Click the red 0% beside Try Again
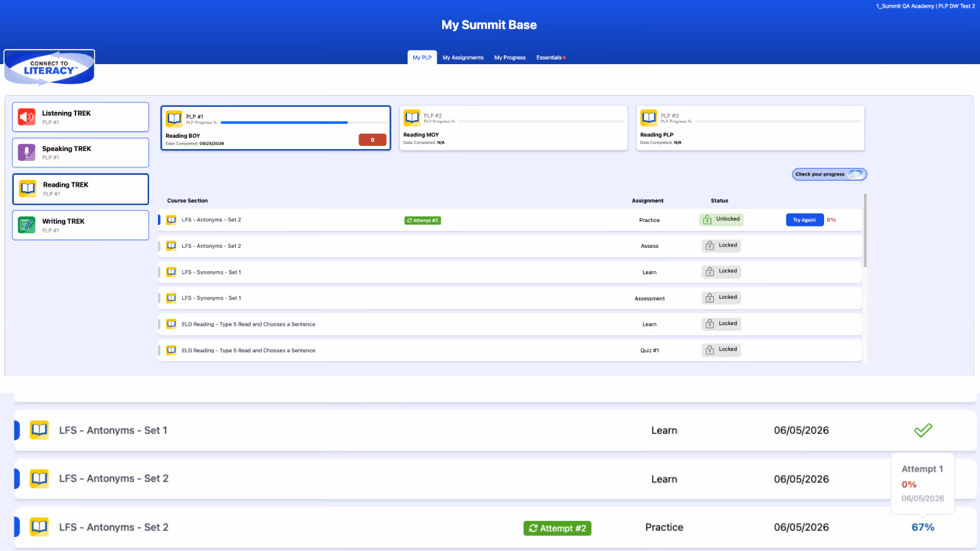Image resolution: width=980 pixels, height=551 pixels. tap(832, 220)
